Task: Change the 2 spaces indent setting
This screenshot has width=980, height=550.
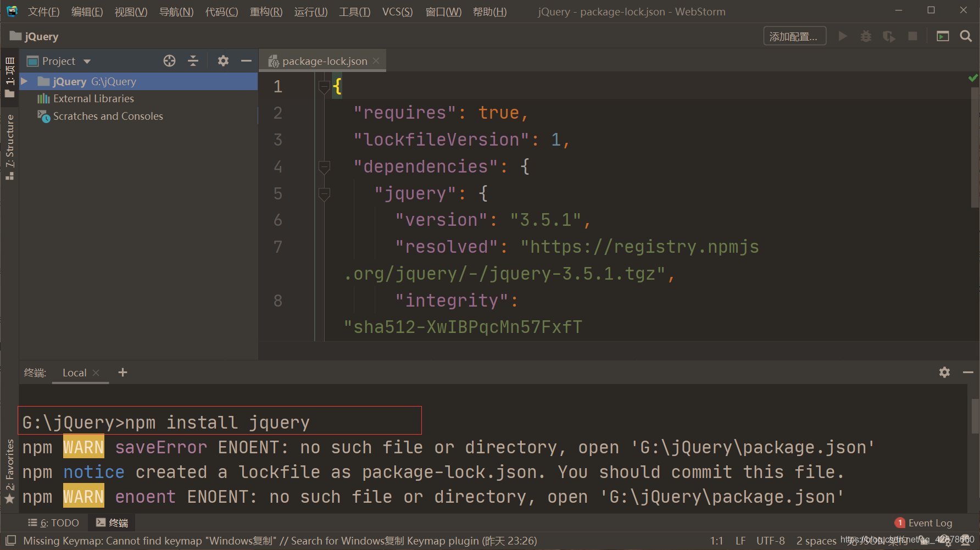Action: [x=816, y=541]
